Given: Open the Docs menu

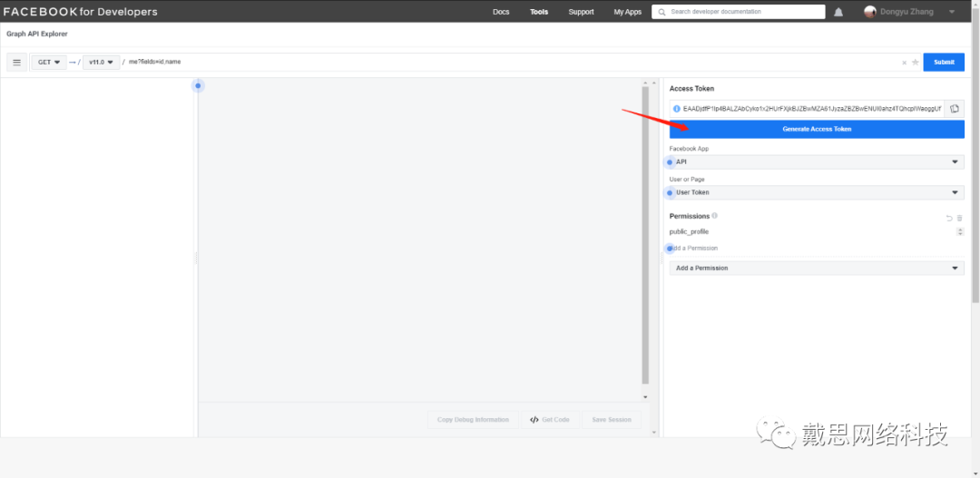Looking at the screenshot, I should point(501,12).
